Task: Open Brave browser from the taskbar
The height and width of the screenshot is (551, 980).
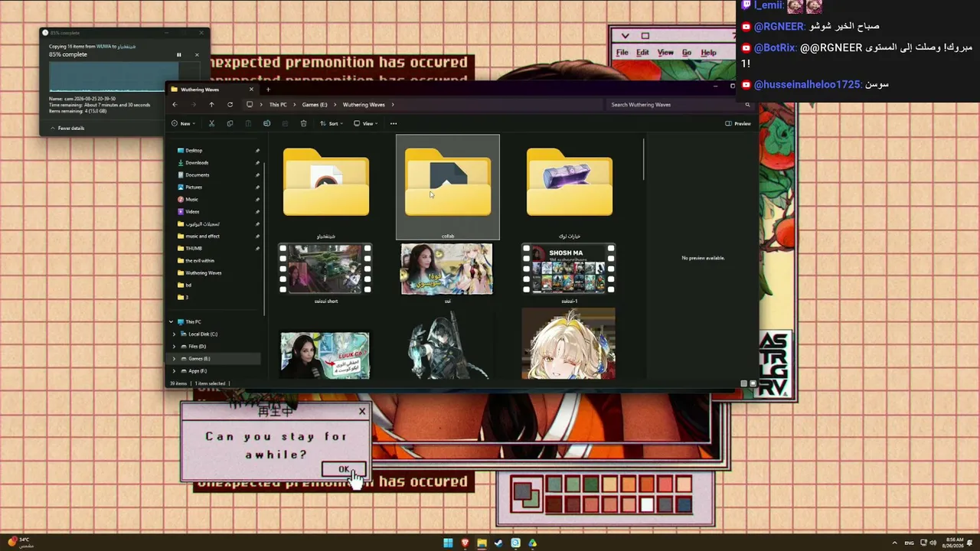Action: pyautogui.click(x=465, y=543)
